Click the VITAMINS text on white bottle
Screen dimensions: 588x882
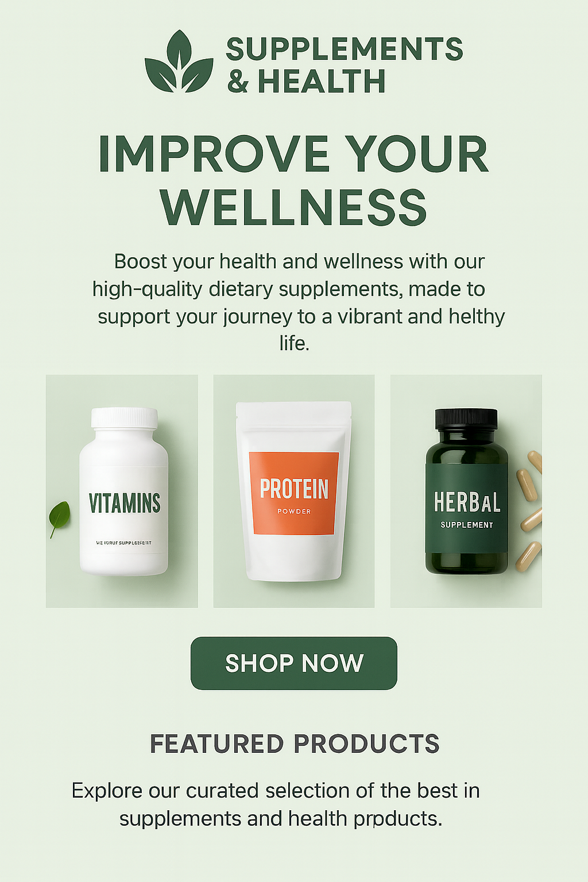(x=125, y=503)
